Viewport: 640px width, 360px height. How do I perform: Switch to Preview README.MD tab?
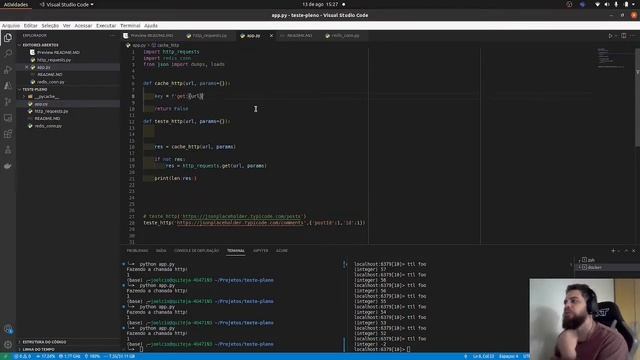point(151,36)
